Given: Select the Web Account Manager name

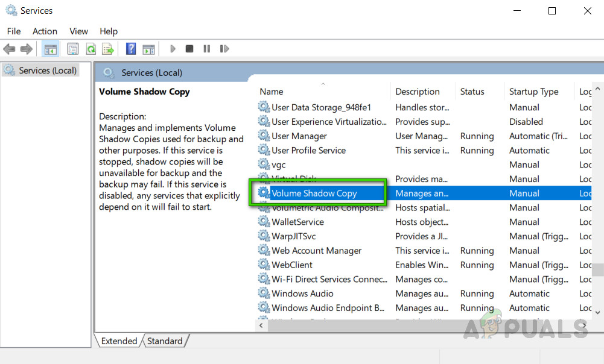Looking at the screenshot, I should coord(317,251).
